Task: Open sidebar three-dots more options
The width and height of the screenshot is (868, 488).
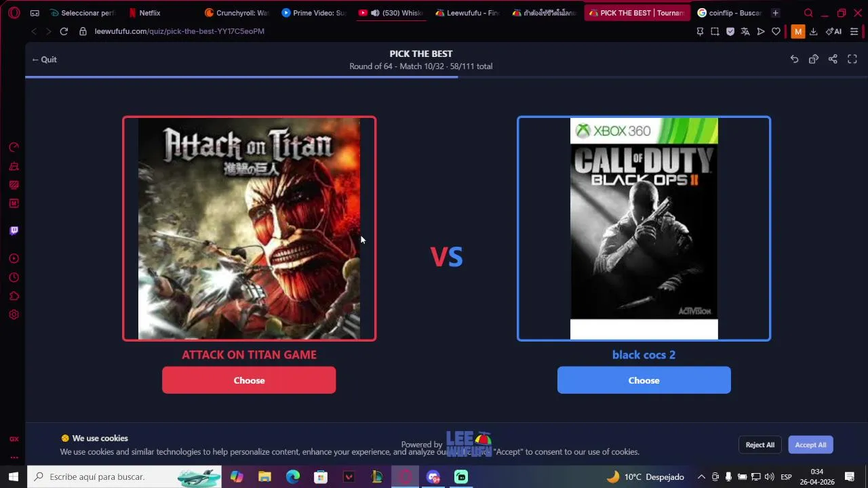Action: (x=14, y=457)
